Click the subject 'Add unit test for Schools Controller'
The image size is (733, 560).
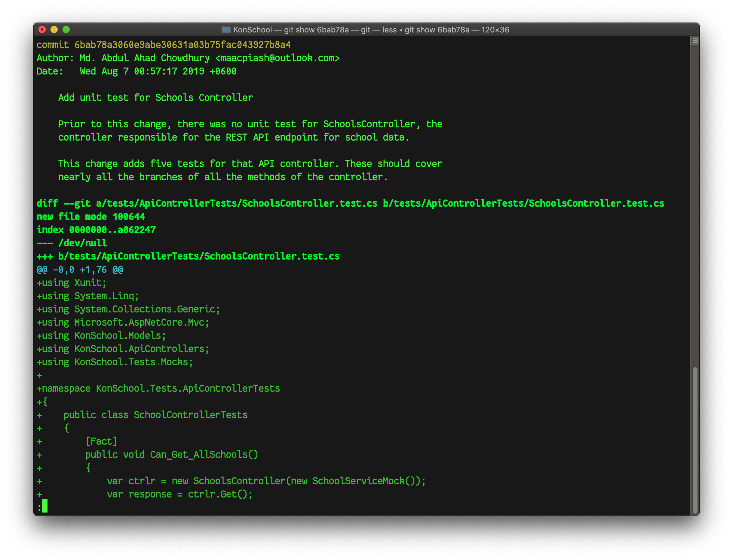(x=155, y=98)
